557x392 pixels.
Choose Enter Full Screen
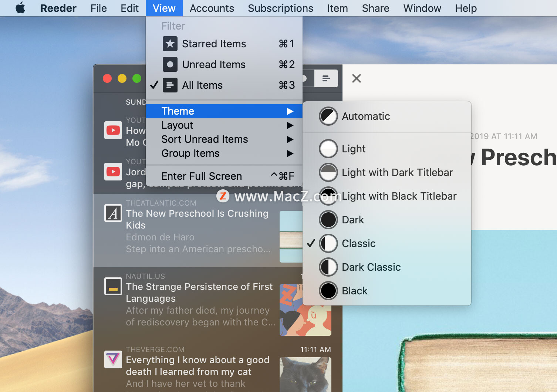click(224, 176)
